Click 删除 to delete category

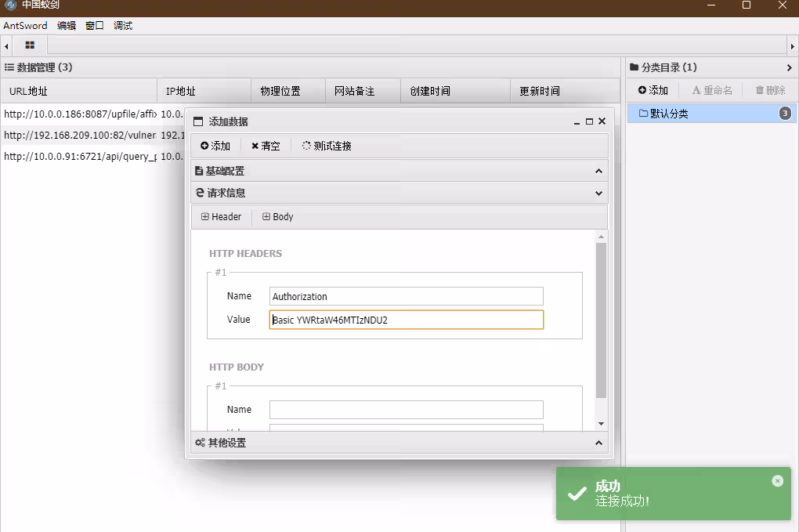(x=770, y=91)
